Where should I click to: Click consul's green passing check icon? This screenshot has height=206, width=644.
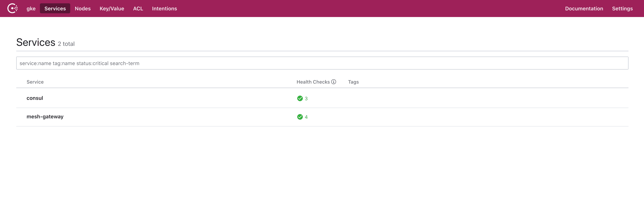coord(300,98)
